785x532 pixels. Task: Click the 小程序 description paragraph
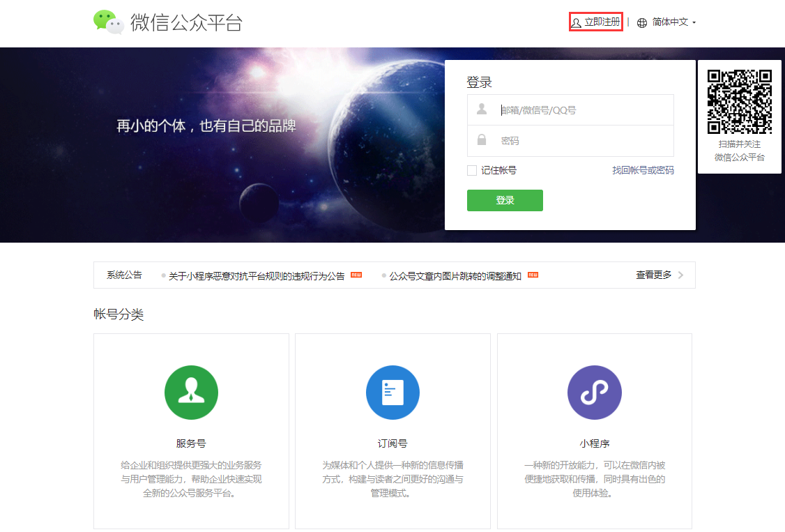click(594, 479)
